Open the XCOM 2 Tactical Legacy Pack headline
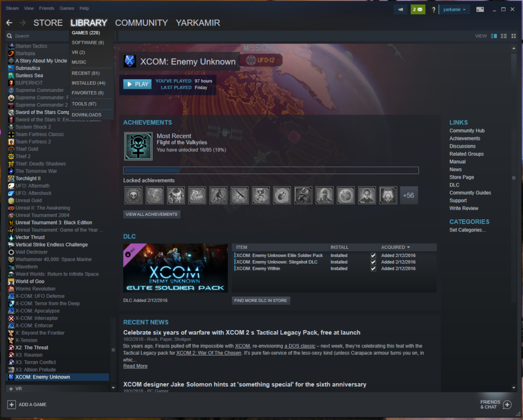Image resolution: width=523 pixels, height=420 pixels. (x=242, y=333)
